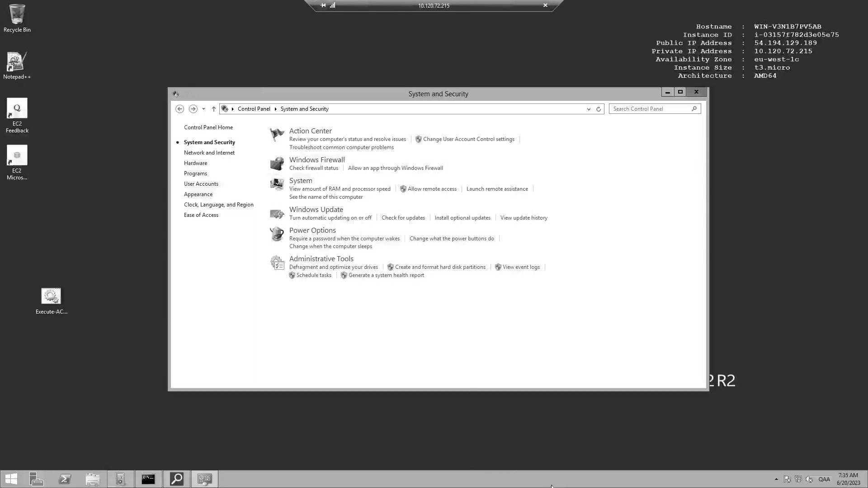
Task: Click Change User Account Control settings
Action: pos(468,139)
